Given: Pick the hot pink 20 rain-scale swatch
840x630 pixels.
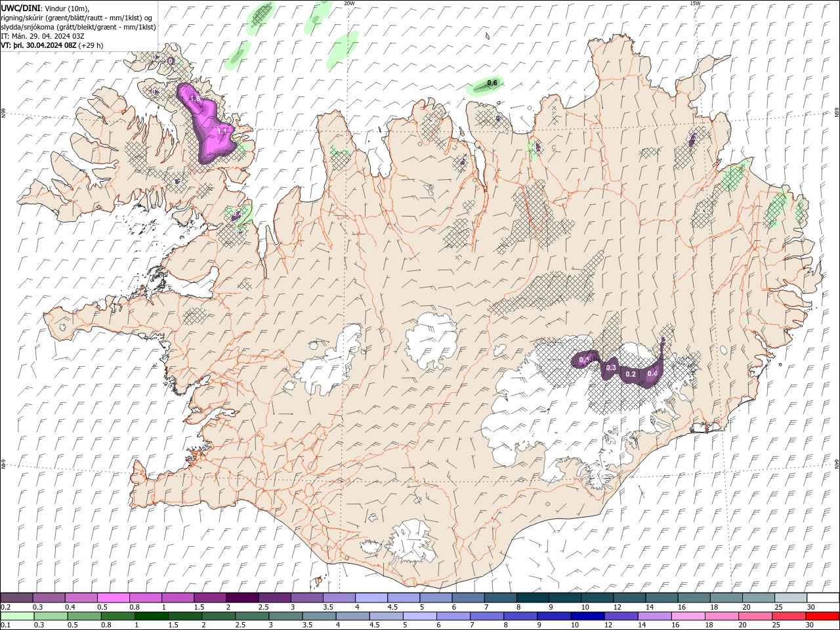Looking at the screenshot, I should (x=754, y=616).
